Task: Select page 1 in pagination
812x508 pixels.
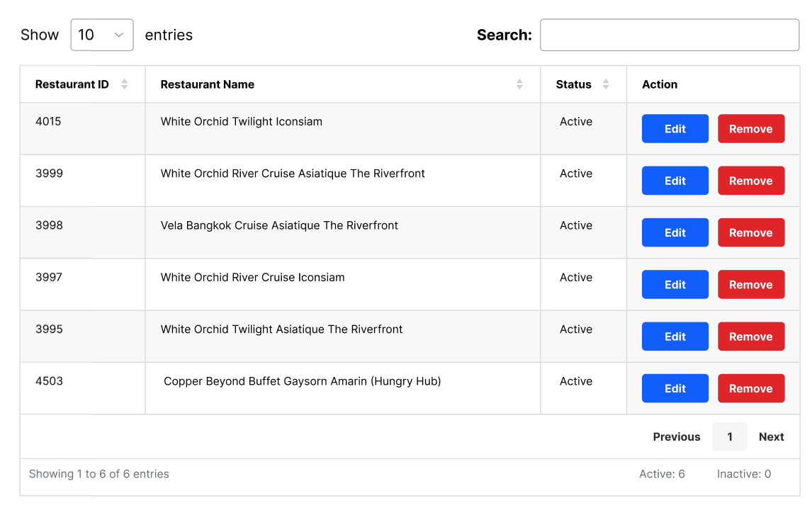Action: 729,437
